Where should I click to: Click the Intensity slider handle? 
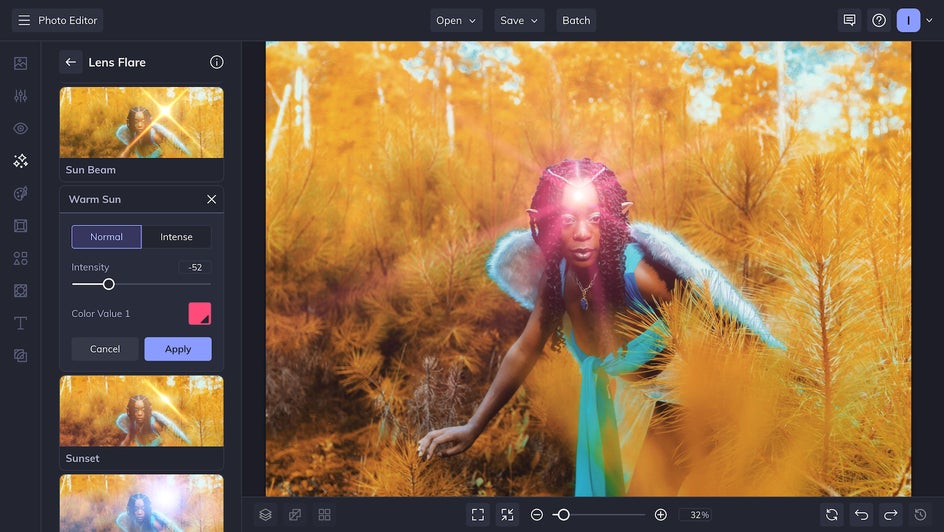tap(108, 284)
